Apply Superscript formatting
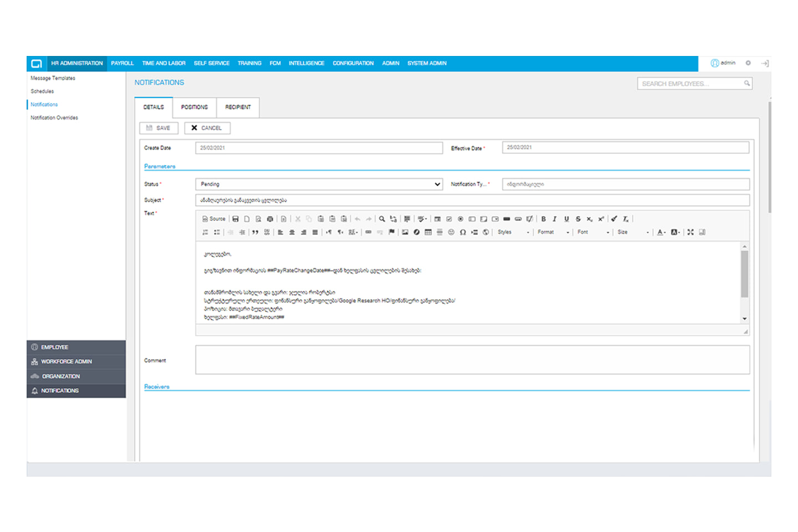 point(601,219)
